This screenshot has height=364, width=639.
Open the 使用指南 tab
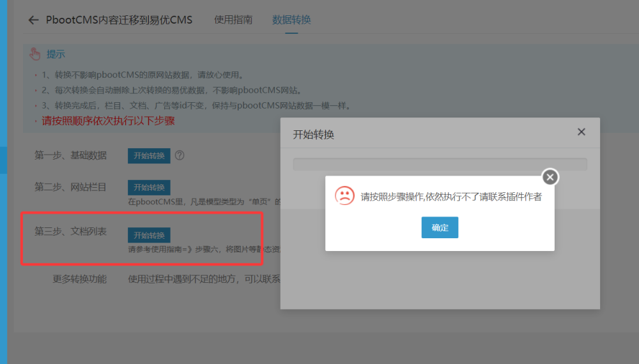click(233, 20)
